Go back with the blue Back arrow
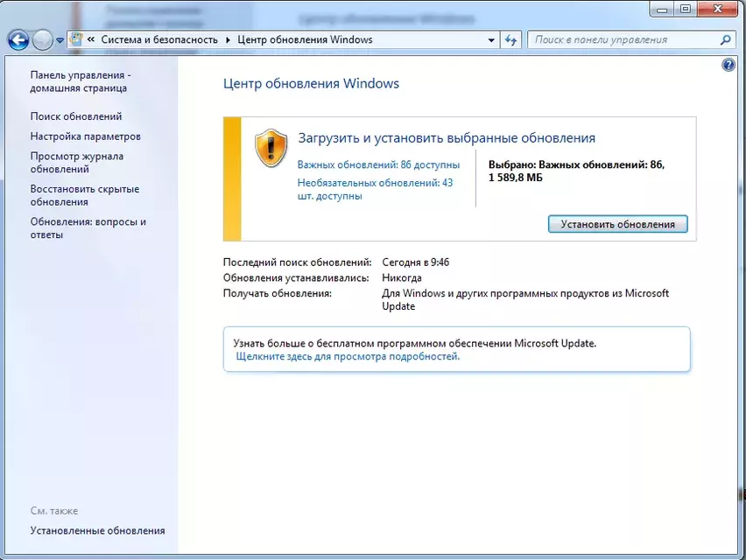 click(x=18, y=40)
